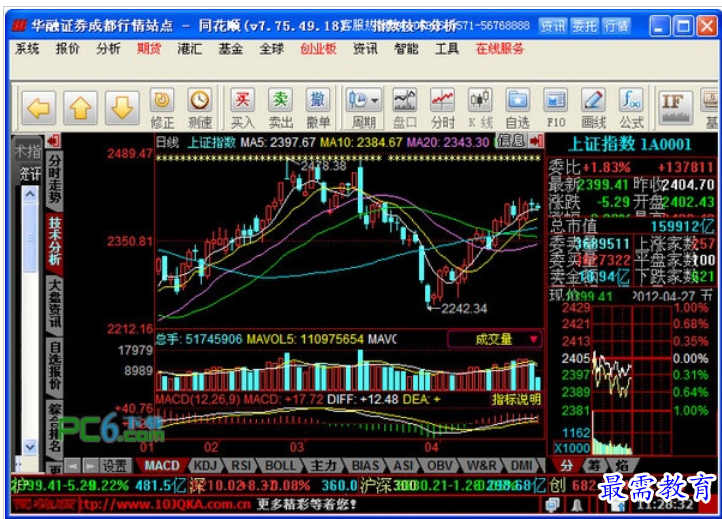Open the 在线服务 menu
Viewport: 722px width, 519px height.
click(500, 48)
